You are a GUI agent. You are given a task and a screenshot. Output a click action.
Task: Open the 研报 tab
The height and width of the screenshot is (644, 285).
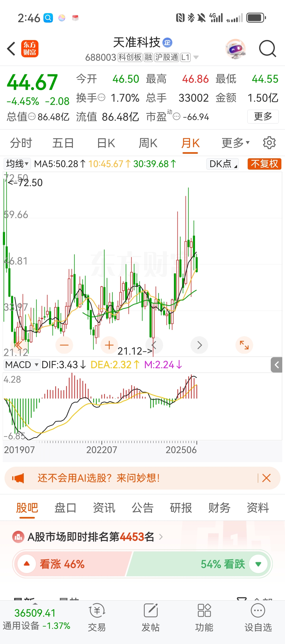(x=181, y=508)
